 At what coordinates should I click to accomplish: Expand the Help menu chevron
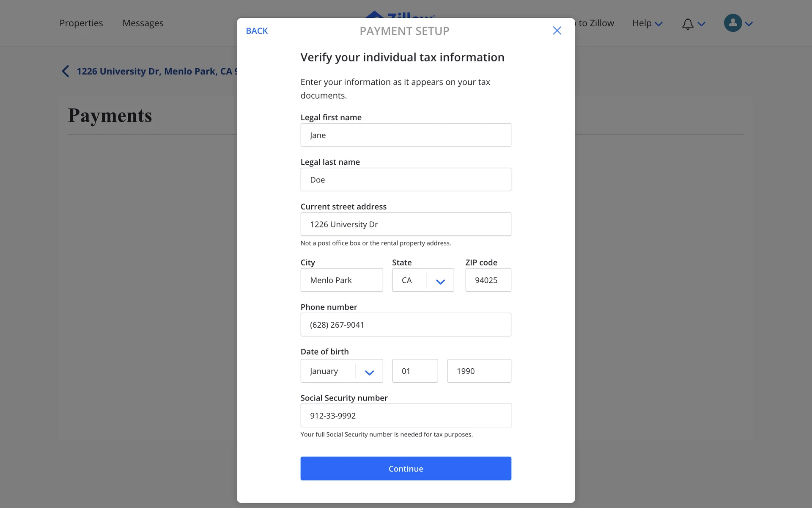point(658,24)
